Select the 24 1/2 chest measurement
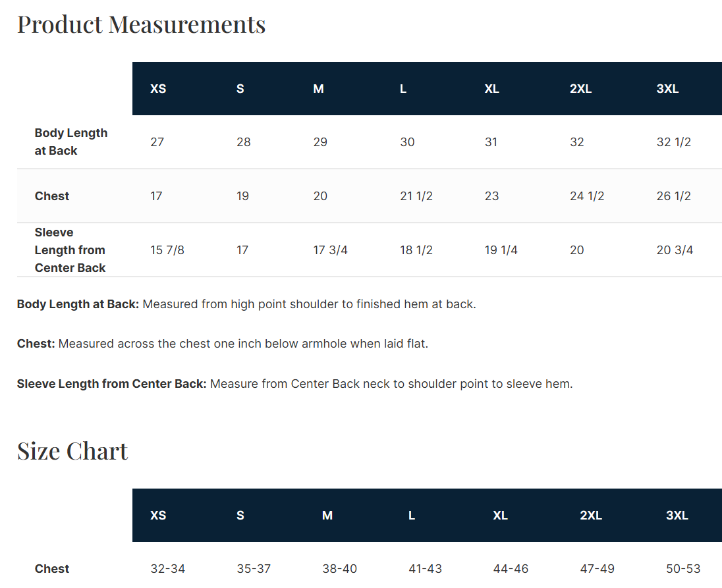The width and height of the screenshot is (722, 588). coord(587,196)
